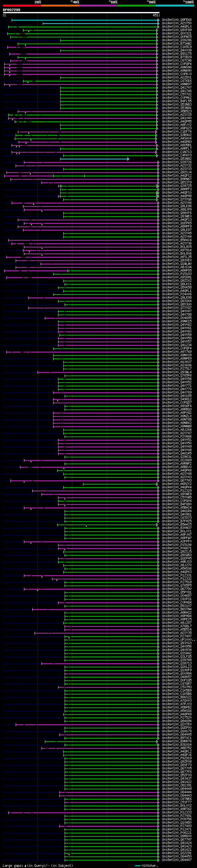Open UniRef100_P20866 entry
The image size is (197, 868).
coord(177,436)
